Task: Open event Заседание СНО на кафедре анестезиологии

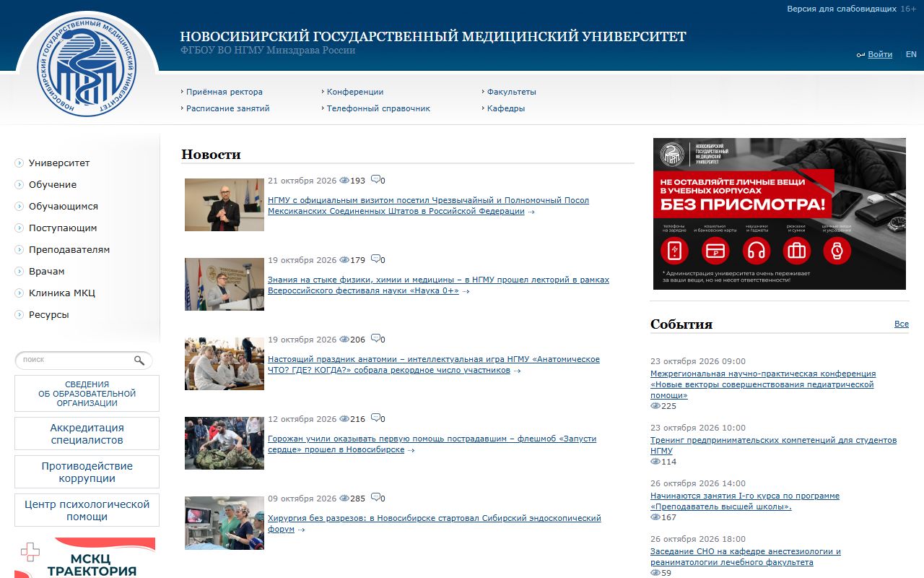Action: [x=746, y=556]
